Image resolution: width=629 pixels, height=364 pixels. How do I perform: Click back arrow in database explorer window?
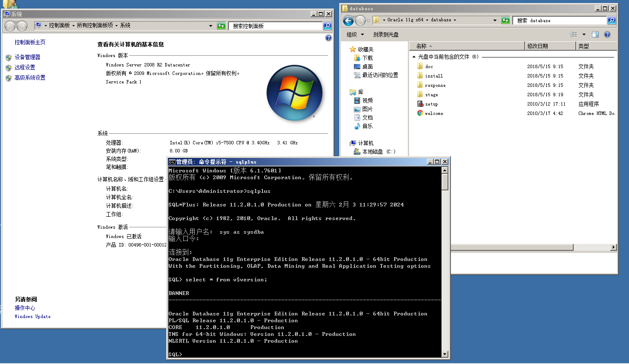click(348, 20)
